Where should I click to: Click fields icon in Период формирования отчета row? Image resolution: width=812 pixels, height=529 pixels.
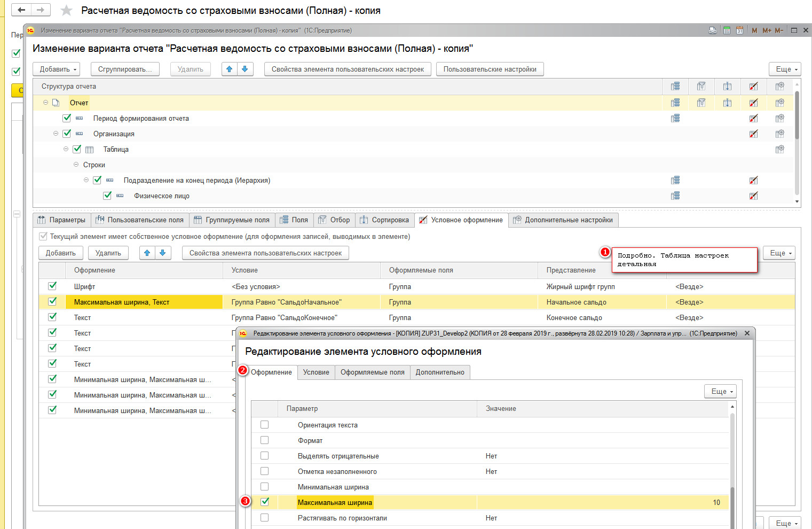[675, 118]
